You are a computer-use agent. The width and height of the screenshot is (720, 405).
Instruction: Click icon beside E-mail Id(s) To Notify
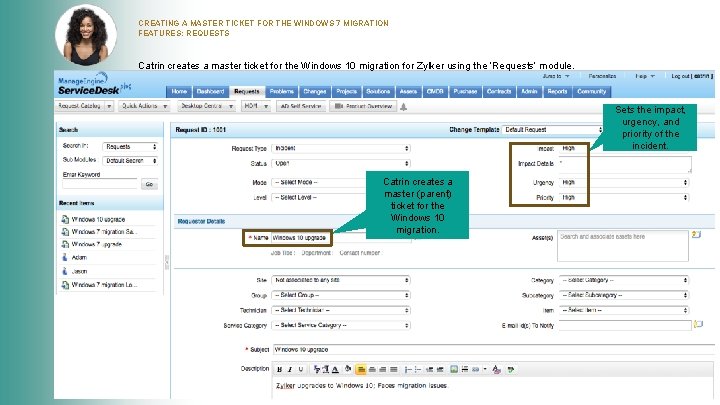698,324
